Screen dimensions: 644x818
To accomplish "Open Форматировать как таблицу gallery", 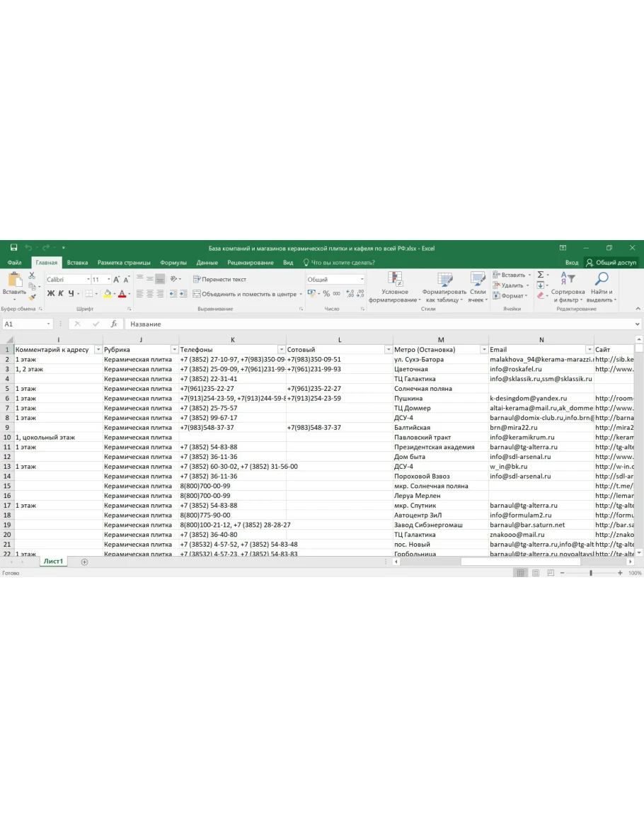I will [444, 287].
